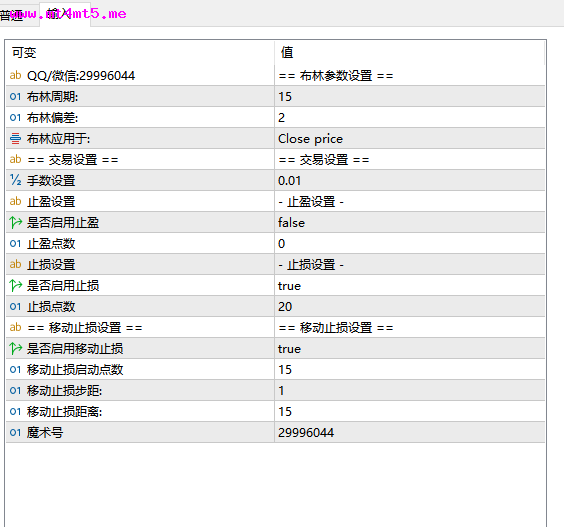Click the 01 icon beside 魔术号

[15, 432]
